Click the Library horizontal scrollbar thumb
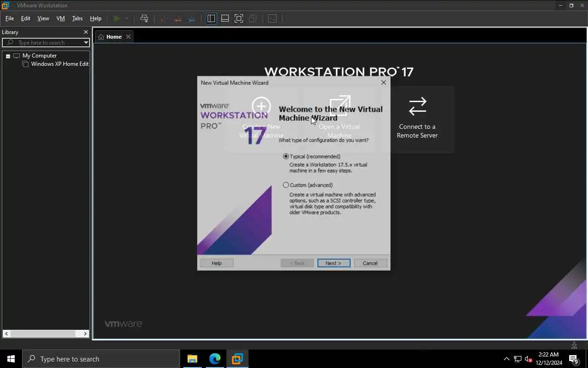 click(x=43, y=334)
